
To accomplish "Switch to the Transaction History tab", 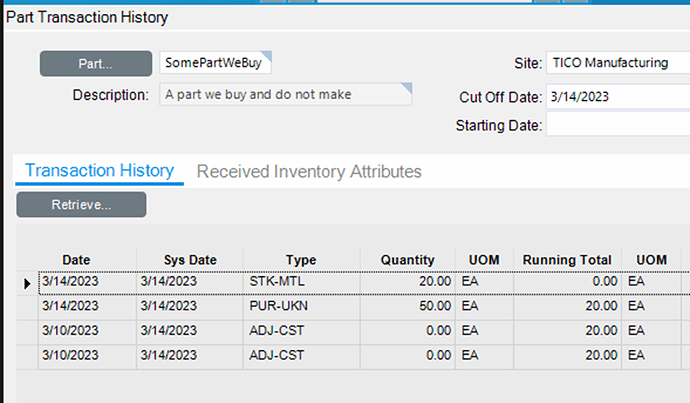I will point(99,171).
